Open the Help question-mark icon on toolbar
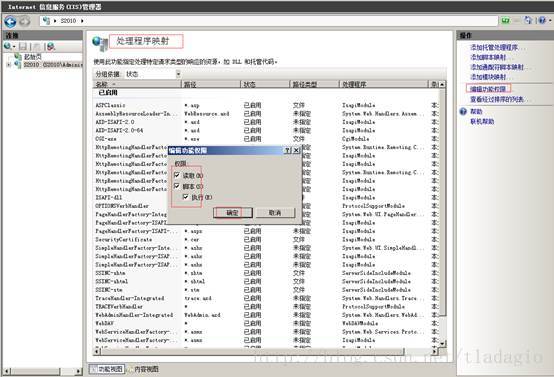Image resolution: width=554 pixels, height=377 pixels. coord(542,20)
